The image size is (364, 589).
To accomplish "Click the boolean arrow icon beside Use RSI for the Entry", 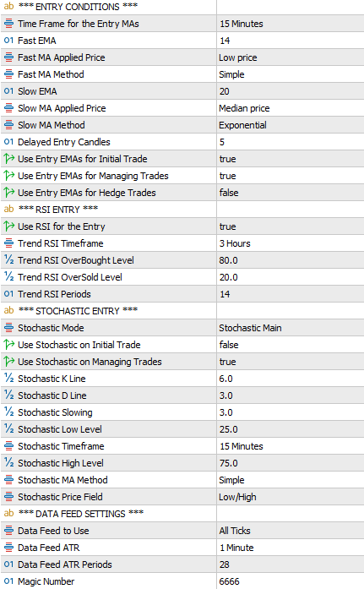I will pyautogui.click(x=8, y=226).
